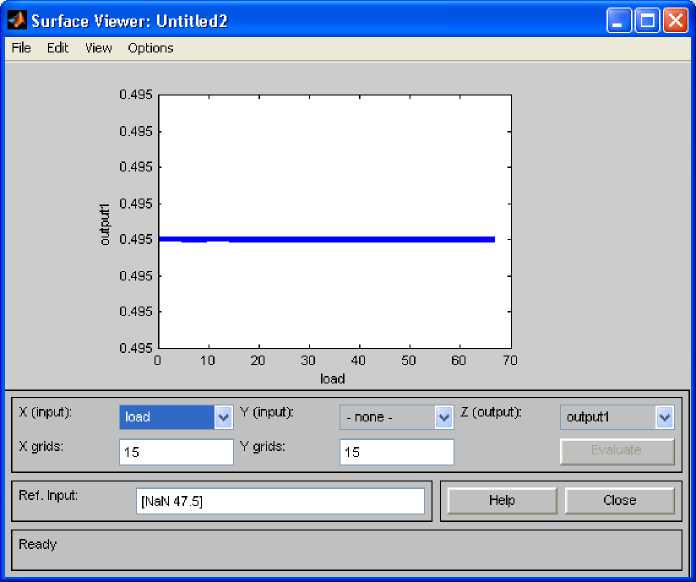The height and width of the screenshot is (582, 696).
Task: Open the File menu
Action: point(21,48)
